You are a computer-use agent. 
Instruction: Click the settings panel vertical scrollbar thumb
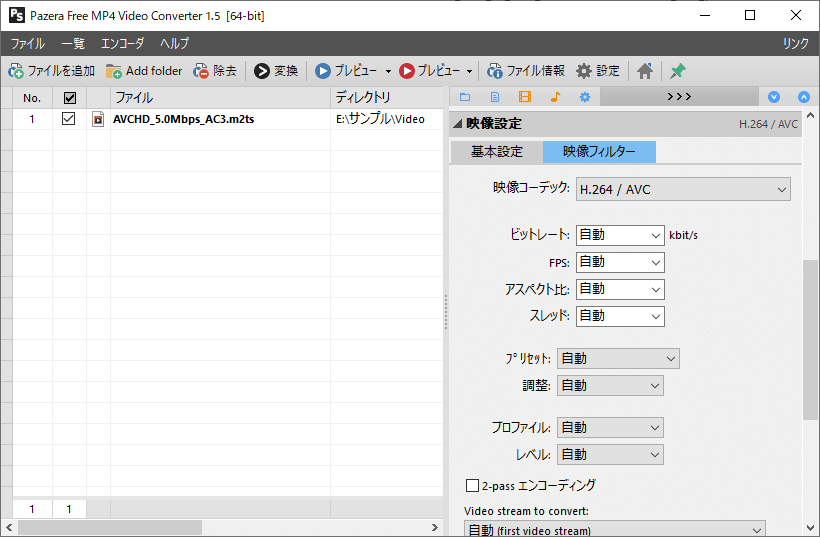point(811,339)
